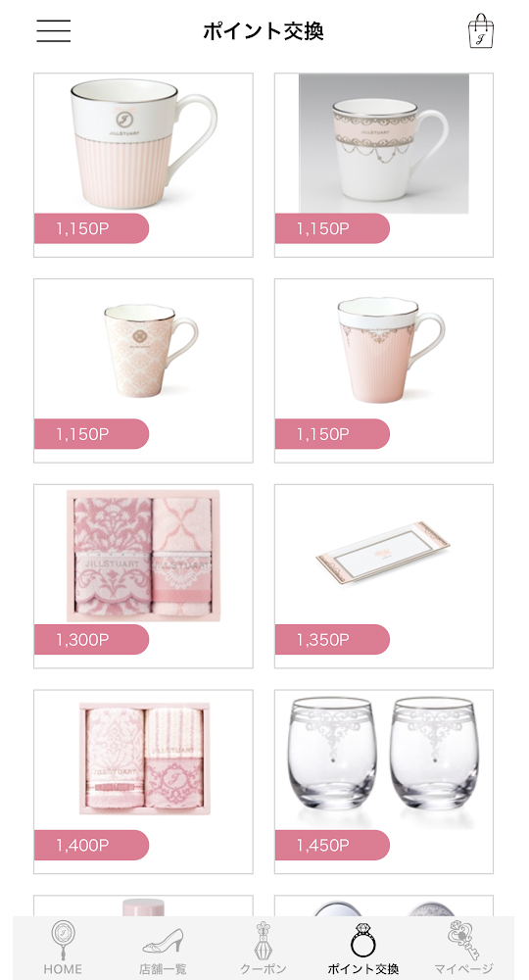The height and width of the screenshot is (980, 529).
Task: Tap the 1,450P price label
Action: tap(332, 845)
